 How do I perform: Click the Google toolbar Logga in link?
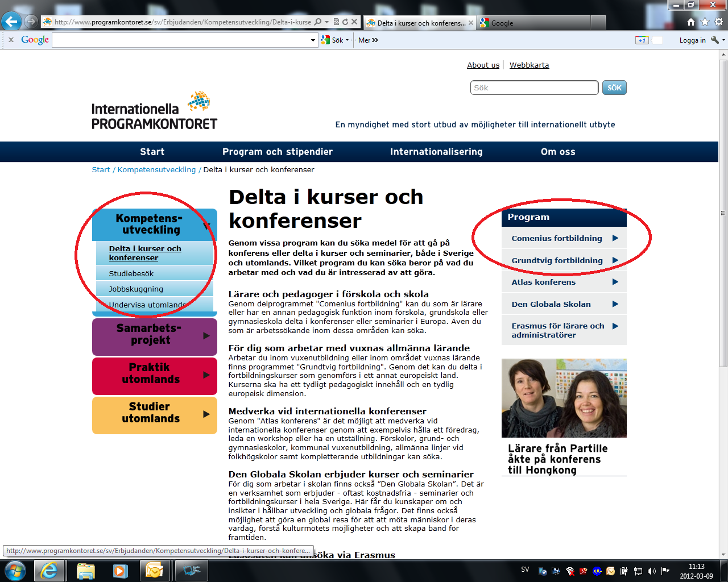(692, 40)
